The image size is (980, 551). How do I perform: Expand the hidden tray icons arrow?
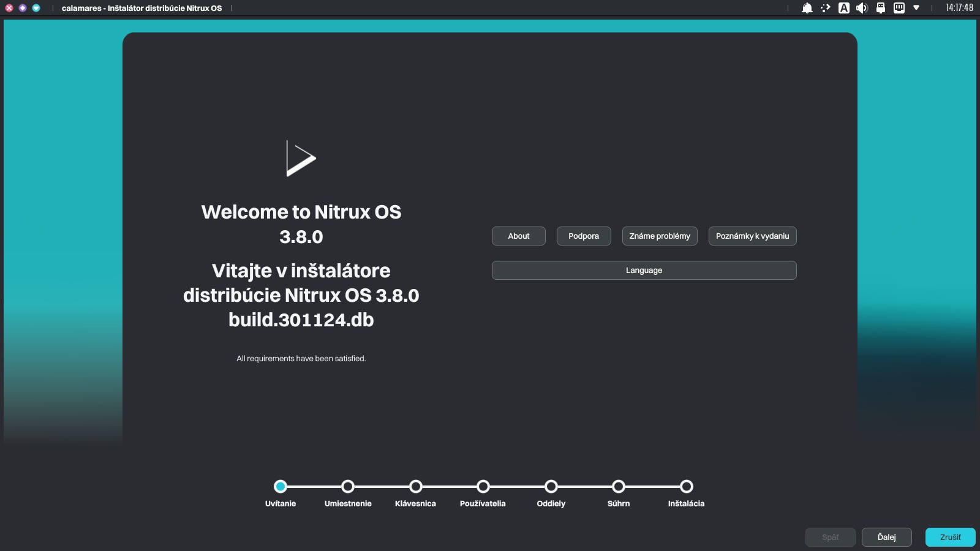coord(916,8)
